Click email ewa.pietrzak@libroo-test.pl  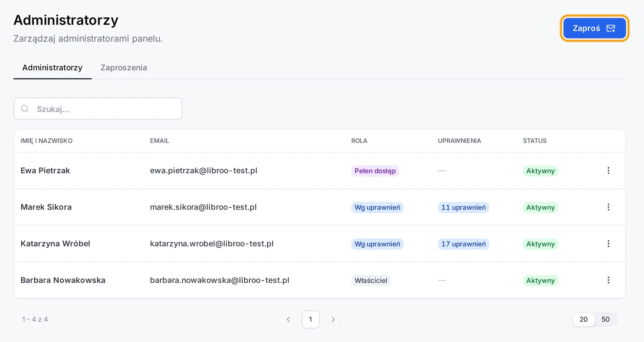(204, 170)
